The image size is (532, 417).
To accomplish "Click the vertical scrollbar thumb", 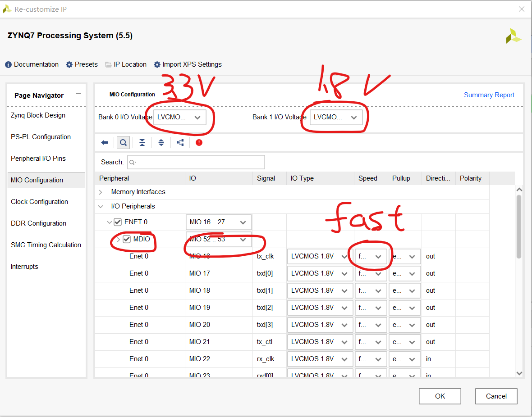I will tap(519, 227).
